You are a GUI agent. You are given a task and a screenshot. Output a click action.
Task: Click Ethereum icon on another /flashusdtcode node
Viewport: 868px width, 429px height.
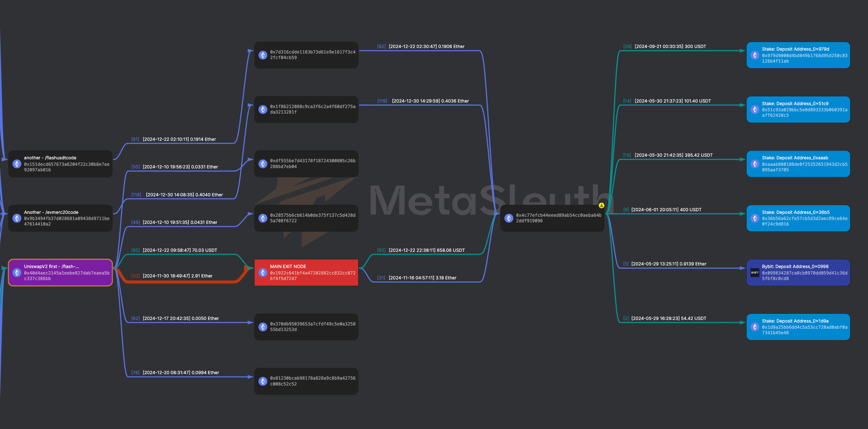pos(17,164)
